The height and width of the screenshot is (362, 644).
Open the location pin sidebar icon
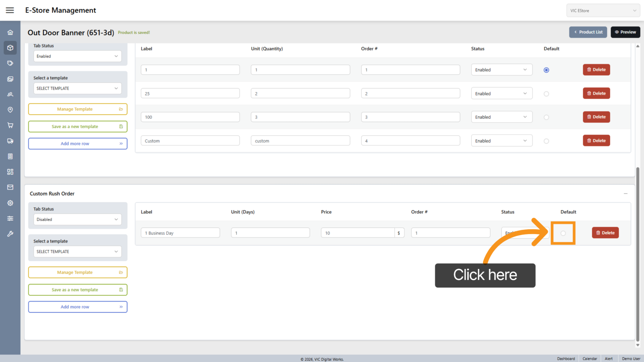click(x=10, y=110)
